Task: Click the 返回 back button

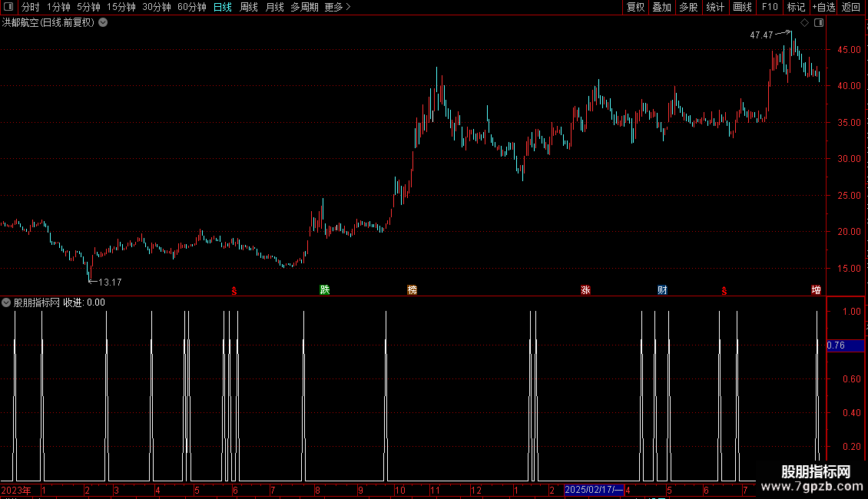Action: 851,7
